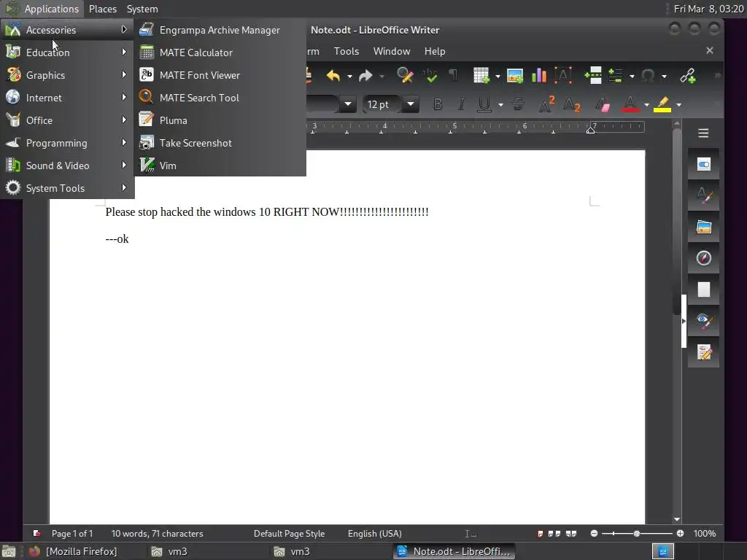Toggle italic formatting
The width and height of the screenshot is (747, 560).
click(x=461, y=104)
